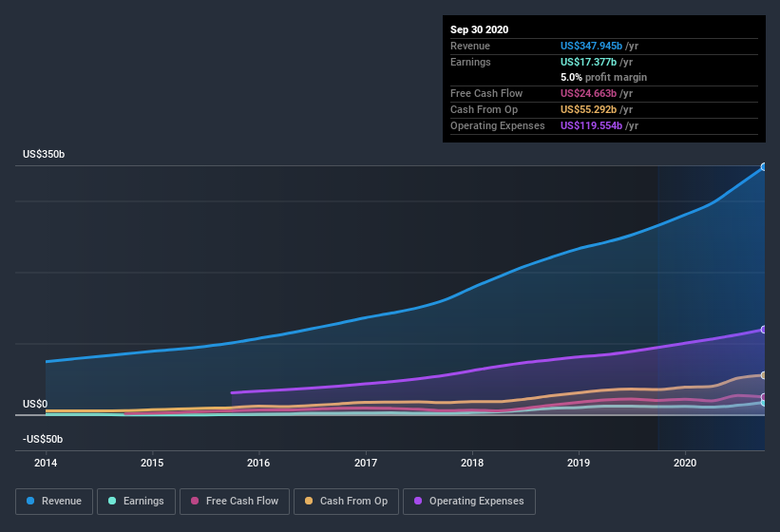
Task: Click the Free Cash Flow tooltip label
Action: [486, 93]
